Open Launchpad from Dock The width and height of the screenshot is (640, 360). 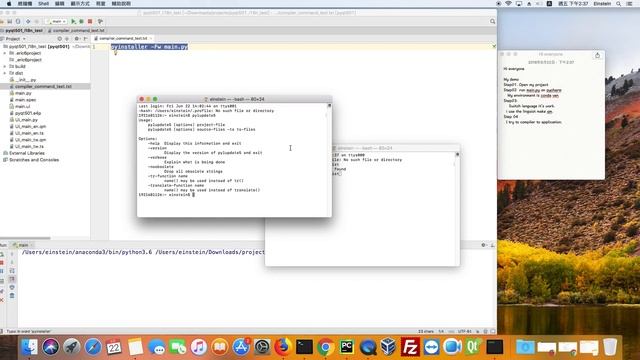point(72,347)
